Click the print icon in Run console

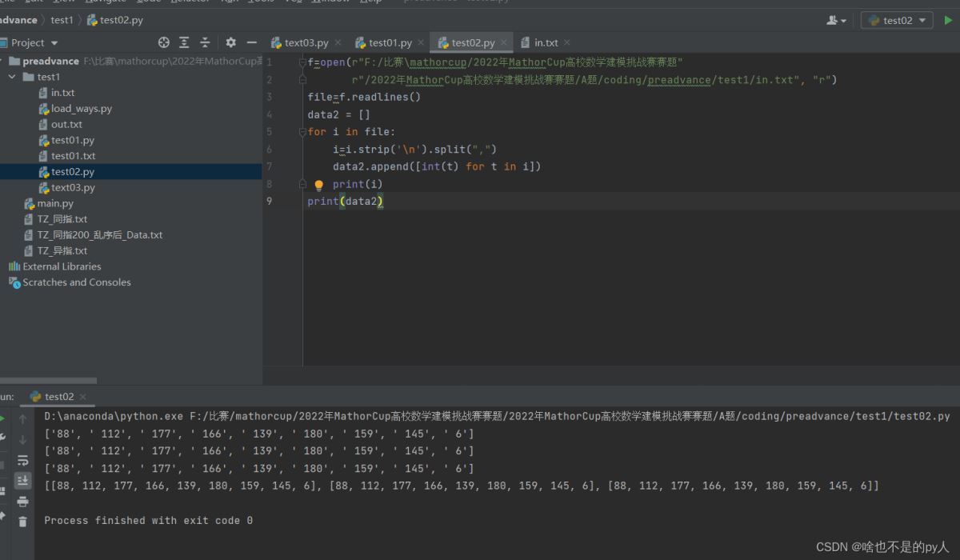(x=22, y=502)
